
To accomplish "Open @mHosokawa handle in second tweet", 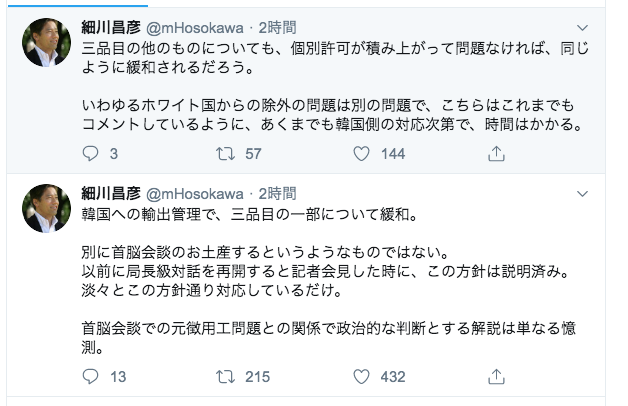I will pos(195,192).
